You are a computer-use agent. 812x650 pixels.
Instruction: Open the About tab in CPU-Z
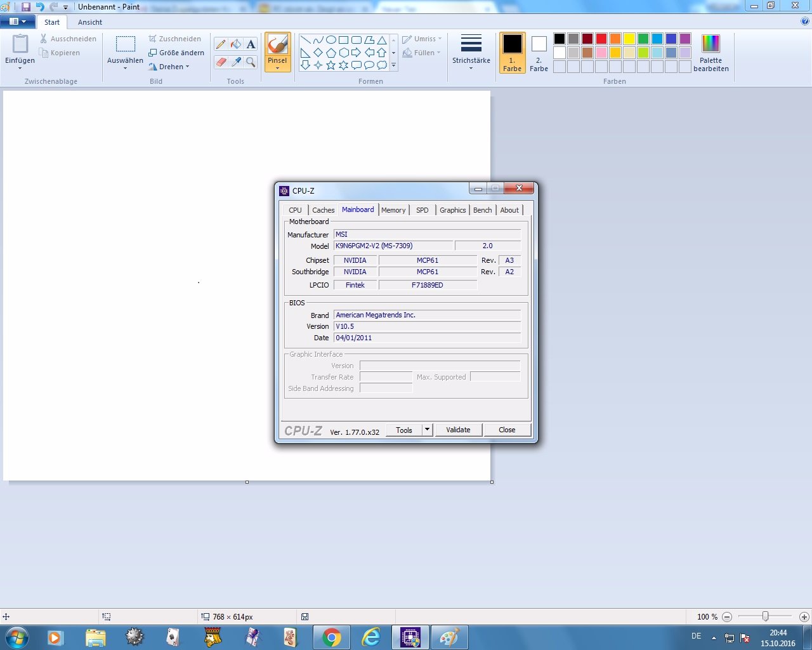tap(509, 210)
